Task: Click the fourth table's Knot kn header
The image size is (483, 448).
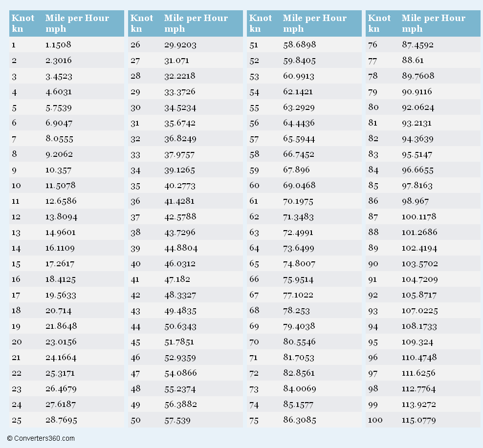Action: pos(379,23)
